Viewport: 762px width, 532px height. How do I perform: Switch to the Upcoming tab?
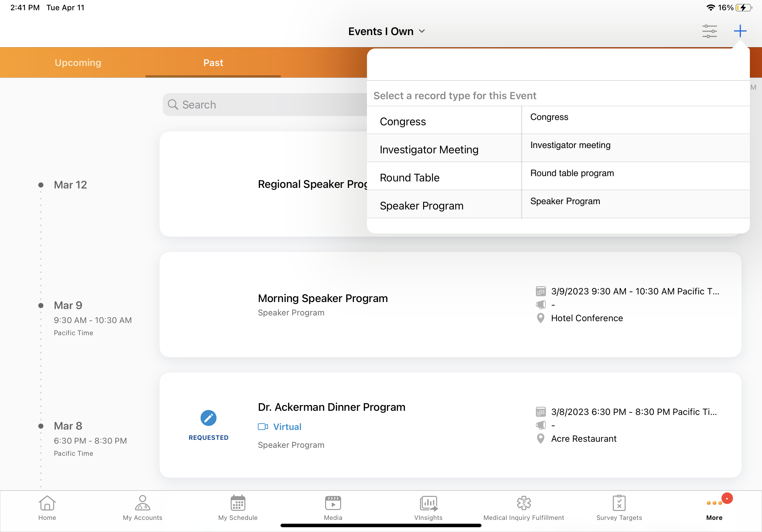tap(78, 63)
